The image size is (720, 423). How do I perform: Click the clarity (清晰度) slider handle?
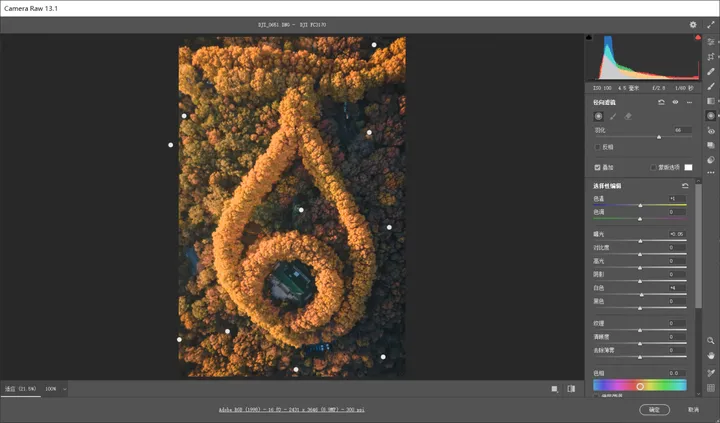coord(640,344)
